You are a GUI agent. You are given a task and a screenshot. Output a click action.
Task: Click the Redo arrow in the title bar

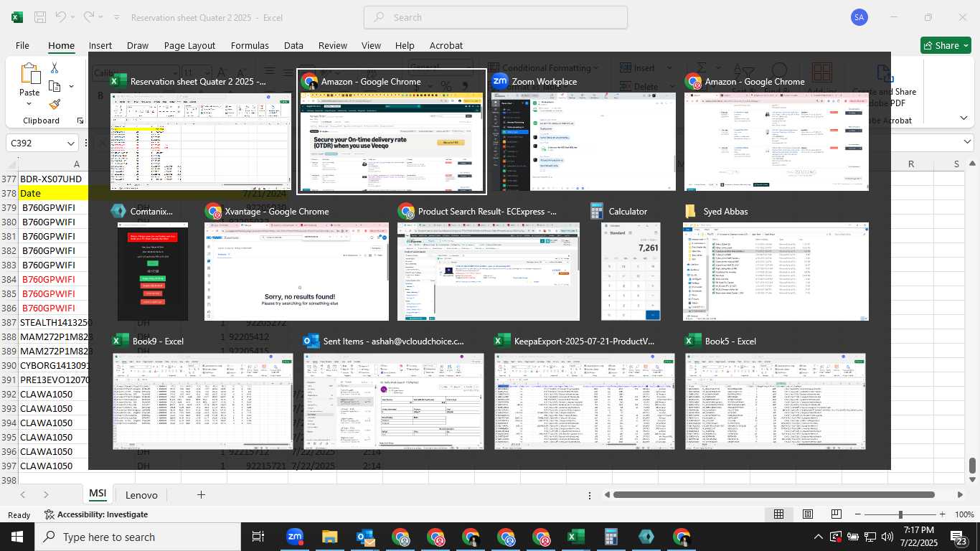(x=88, y=17)
